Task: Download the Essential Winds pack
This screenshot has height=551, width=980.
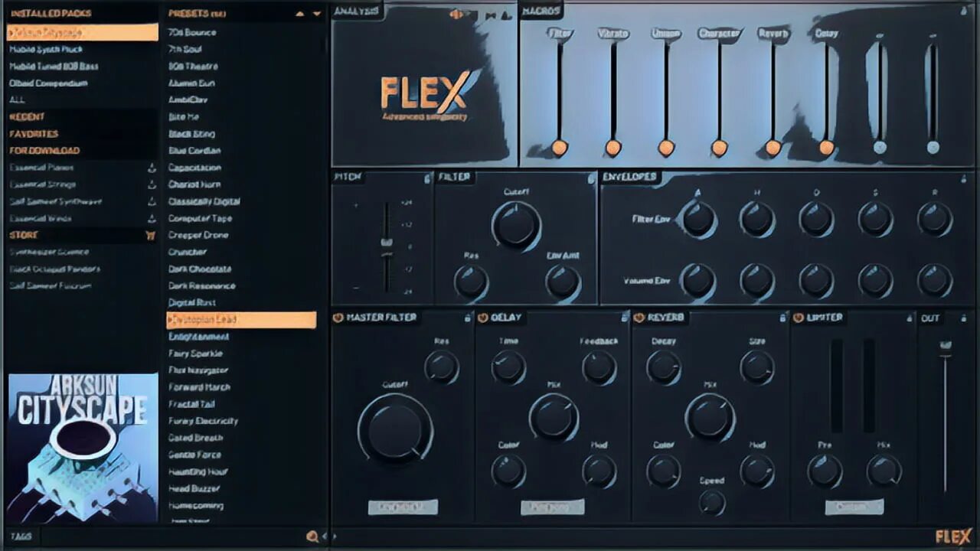Action: pos(152,218)
